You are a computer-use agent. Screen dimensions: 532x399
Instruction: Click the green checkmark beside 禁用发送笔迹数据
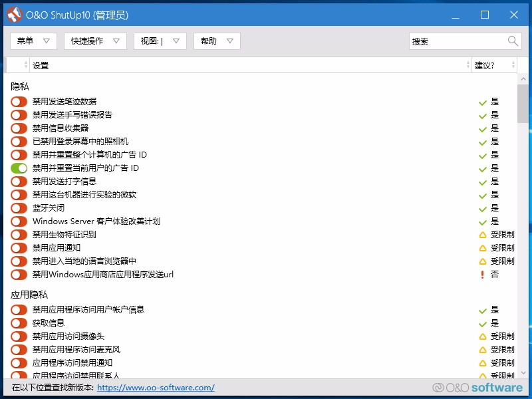483,102
